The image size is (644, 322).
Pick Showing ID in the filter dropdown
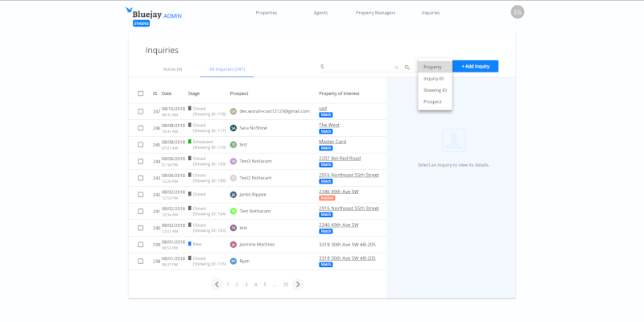(435, 90)
